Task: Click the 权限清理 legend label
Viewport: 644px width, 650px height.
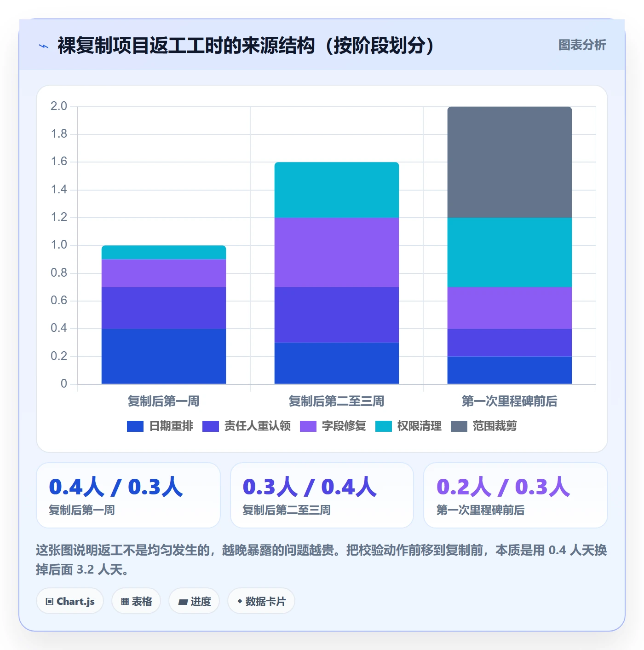Action: [x=420, y=426]
